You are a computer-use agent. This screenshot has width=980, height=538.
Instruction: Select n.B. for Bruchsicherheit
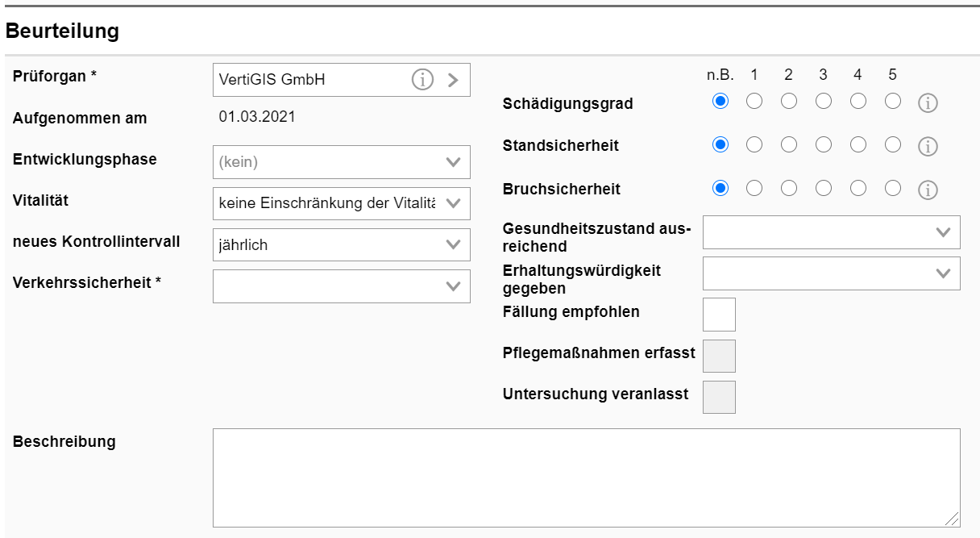(720, 188)
